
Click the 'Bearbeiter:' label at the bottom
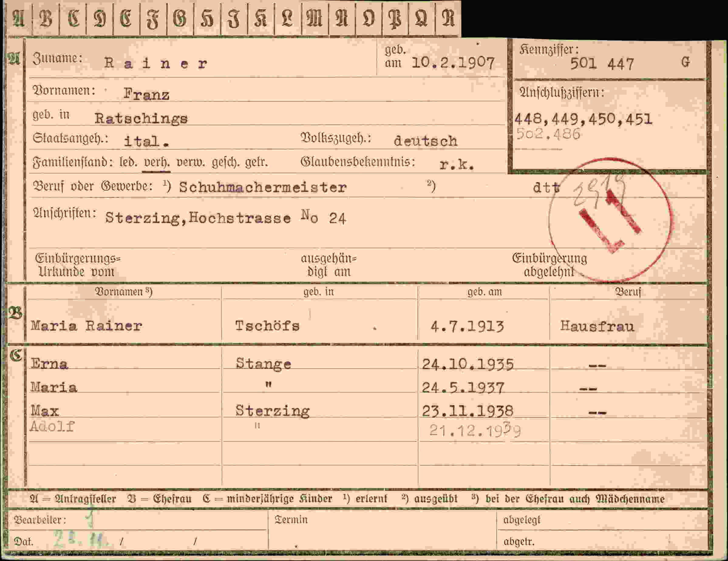(x=40, y=520)
